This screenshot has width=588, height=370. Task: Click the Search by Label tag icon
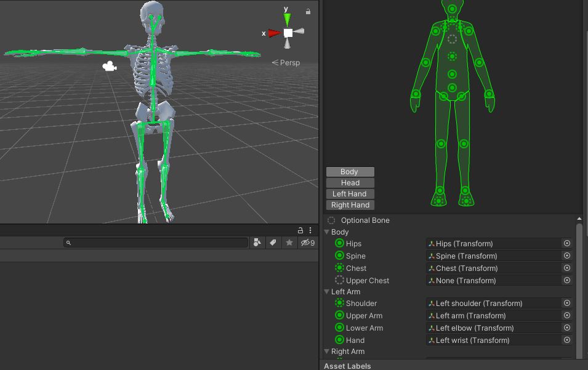point(273,243)
